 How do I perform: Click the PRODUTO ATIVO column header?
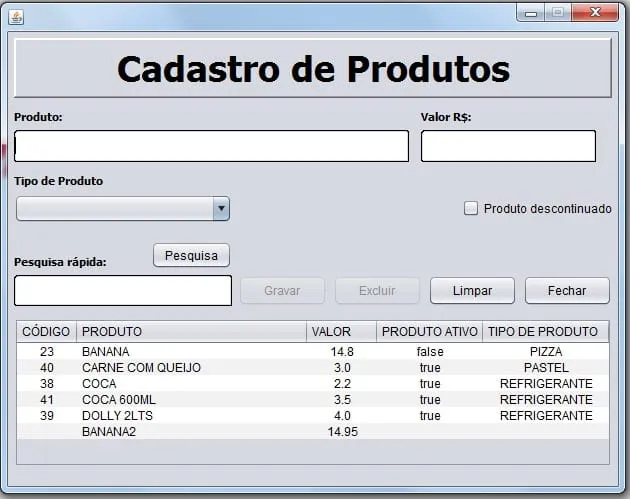(x=429, y=331)
